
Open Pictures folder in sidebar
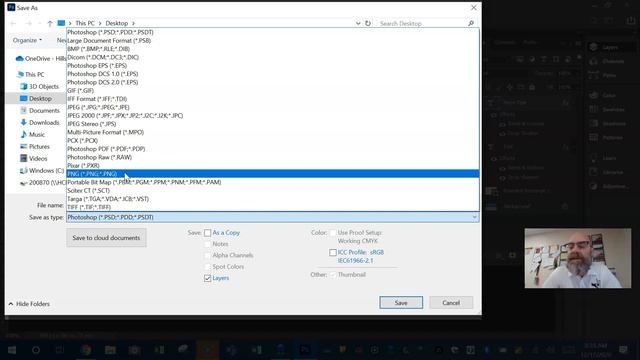[35, 146]
